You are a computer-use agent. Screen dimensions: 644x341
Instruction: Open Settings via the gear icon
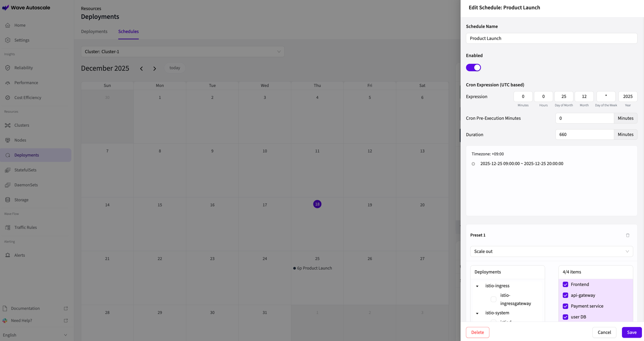pos(8,40)
